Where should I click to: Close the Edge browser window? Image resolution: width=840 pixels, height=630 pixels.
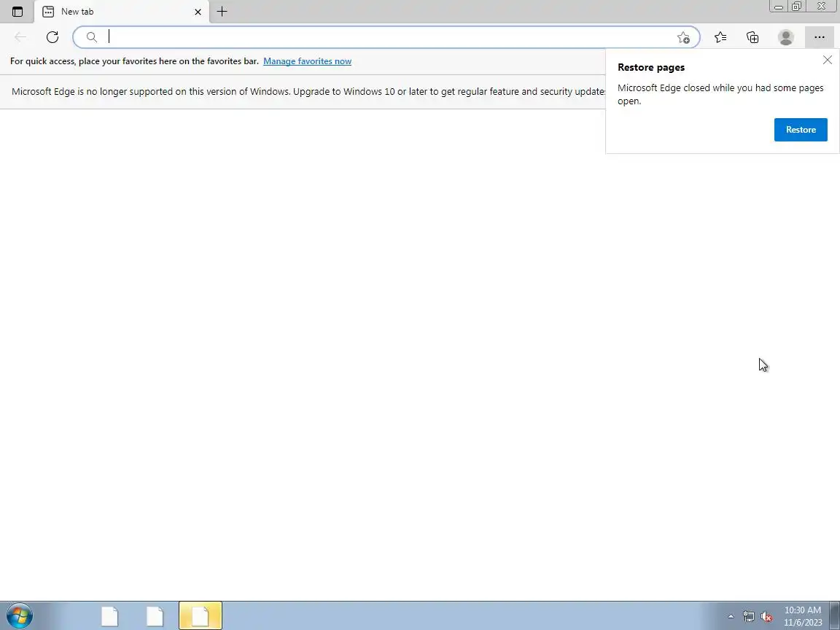[821, 7]
